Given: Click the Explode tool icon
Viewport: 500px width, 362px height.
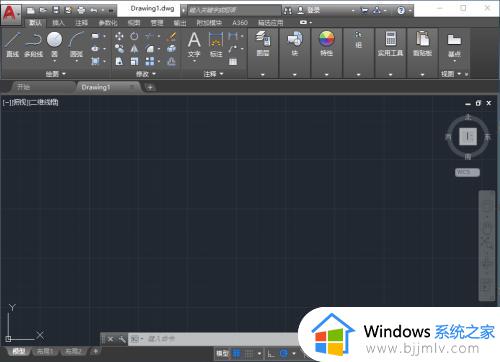Looking at the screenshot, I should tap(171, 49).
